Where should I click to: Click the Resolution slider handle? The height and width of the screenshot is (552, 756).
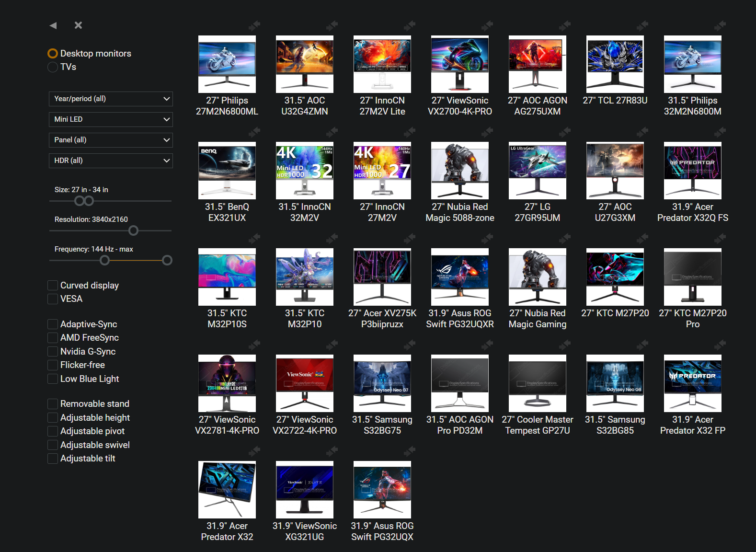[x=134, y=230]
